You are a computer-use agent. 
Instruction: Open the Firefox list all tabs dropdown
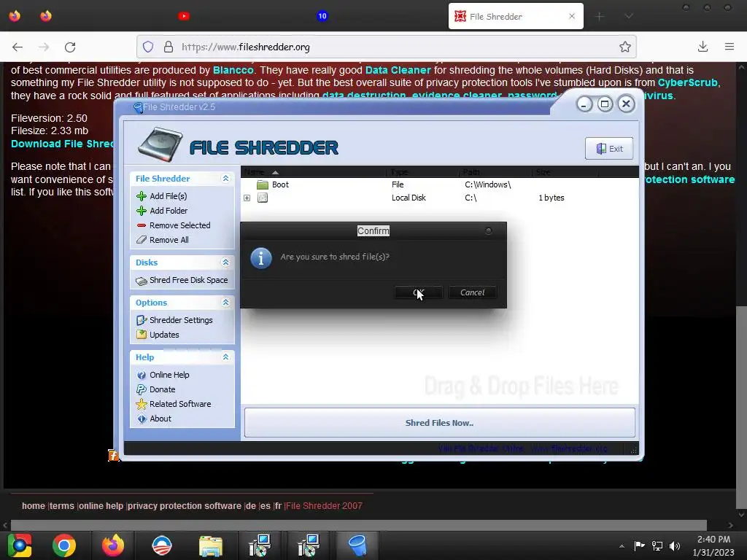coord(629,16)
